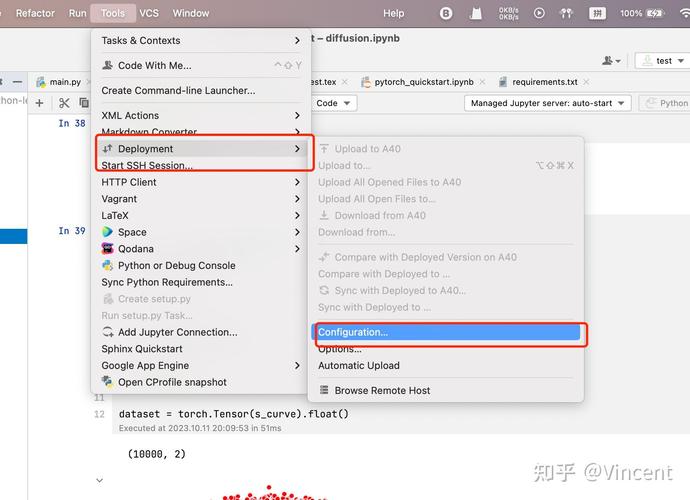
Task: Open Managed Jupyter server dropdown
Action: [x=547, y=103]
